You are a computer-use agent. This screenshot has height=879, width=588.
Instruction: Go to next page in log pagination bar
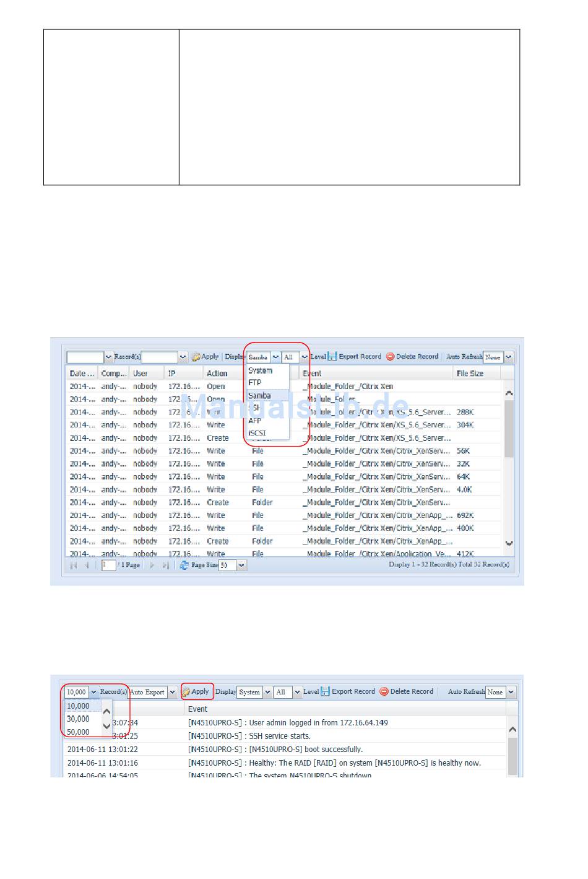pos(152,565)
